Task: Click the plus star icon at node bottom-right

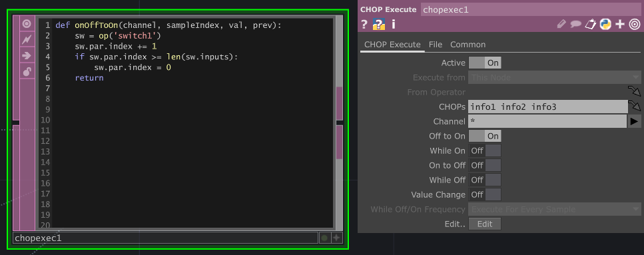Action: pos(337,238)
